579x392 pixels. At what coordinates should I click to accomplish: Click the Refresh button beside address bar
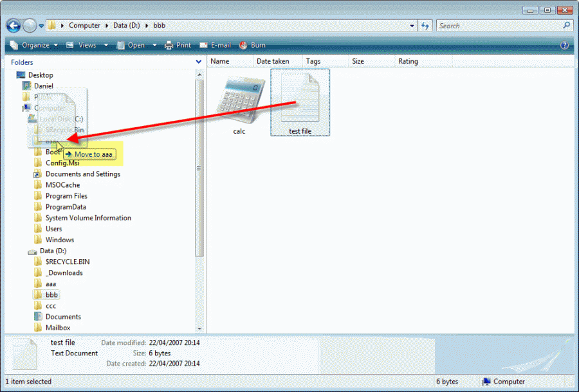click(425, 26)
